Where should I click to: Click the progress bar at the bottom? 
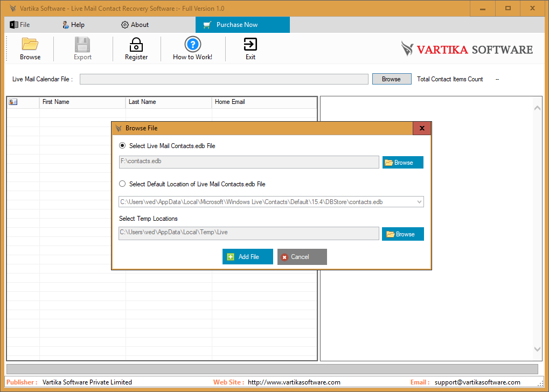[273, 369]
